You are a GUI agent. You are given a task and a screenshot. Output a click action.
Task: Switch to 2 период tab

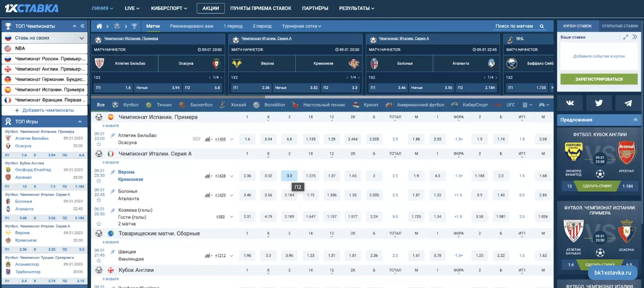(x=262, y=26)
